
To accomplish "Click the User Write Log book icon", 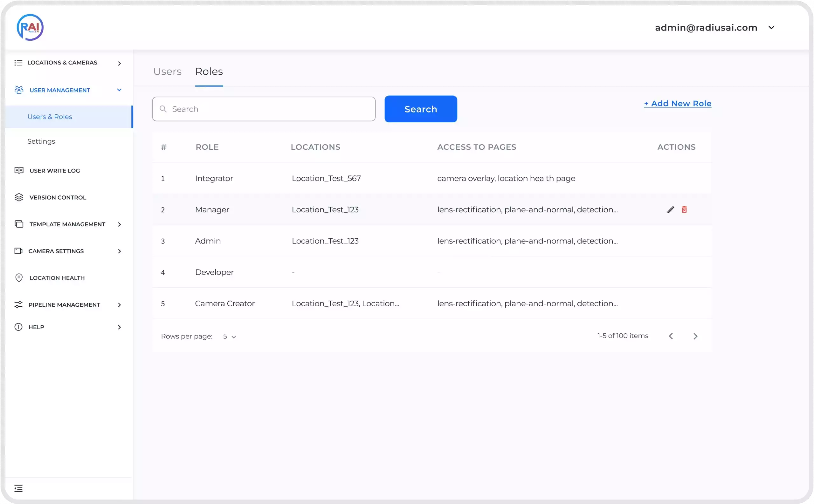I will point(19,170).
